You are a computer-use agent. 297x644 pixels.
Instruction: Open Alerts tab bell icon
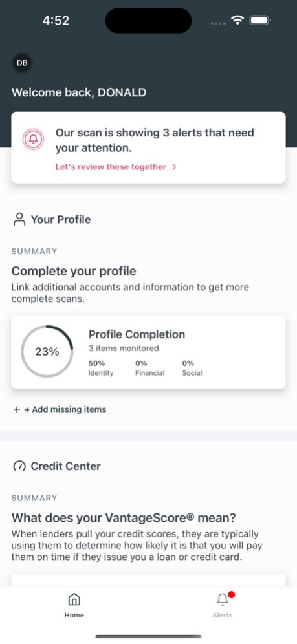pos(222,599)
